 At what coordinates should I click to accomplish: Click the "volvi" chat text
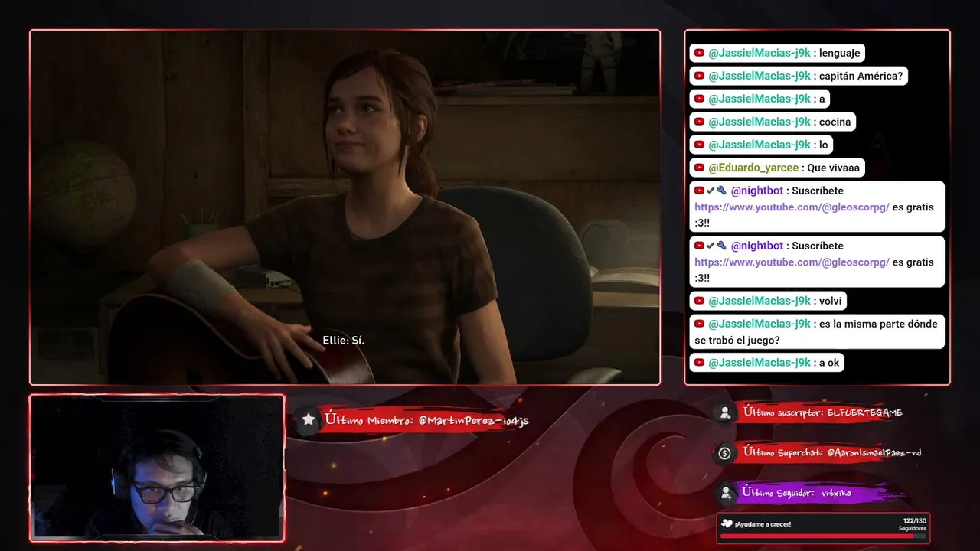coord(831,301)
